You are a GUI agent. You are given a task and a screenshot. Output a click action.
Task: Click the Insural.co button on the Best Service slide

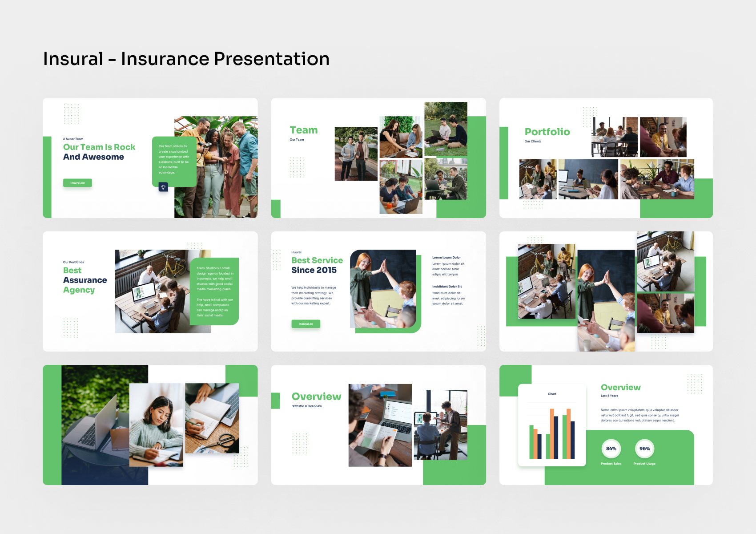pyautogui.click(x=306, y=324)
